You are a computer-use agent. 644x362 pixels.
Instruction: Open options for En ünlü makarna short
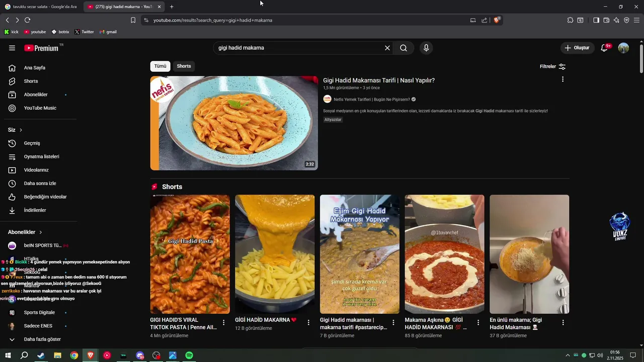(563, 322)
